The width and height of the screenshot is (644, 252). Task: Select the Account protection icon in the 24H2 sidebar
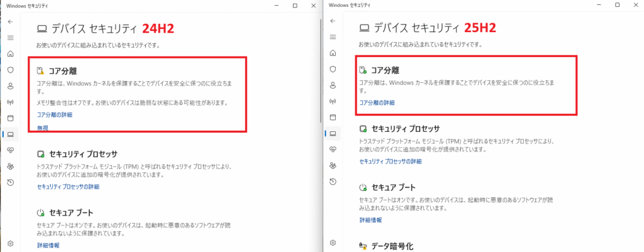[x=10, y=85]
